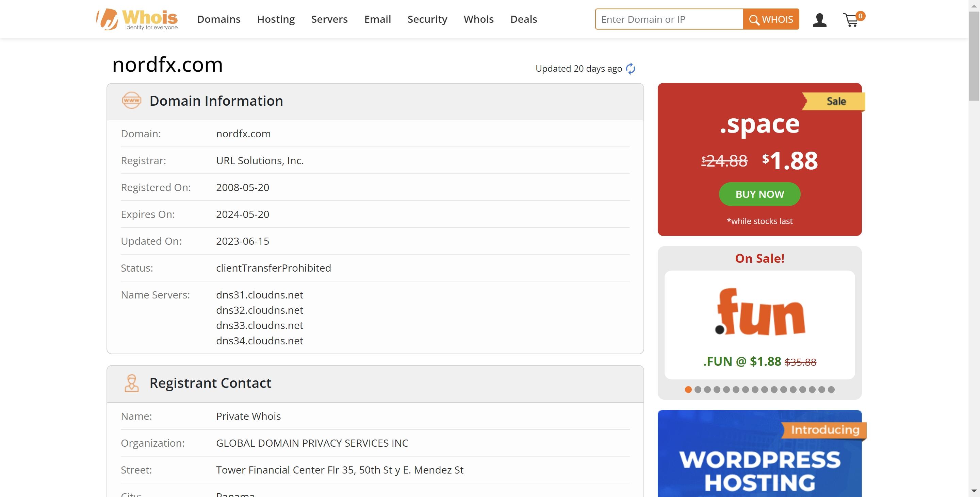This screenshot has width=980, height=497.
Task: Click the nordfx.com page heading
Action: pyautogui.click(x=167, y=64)
